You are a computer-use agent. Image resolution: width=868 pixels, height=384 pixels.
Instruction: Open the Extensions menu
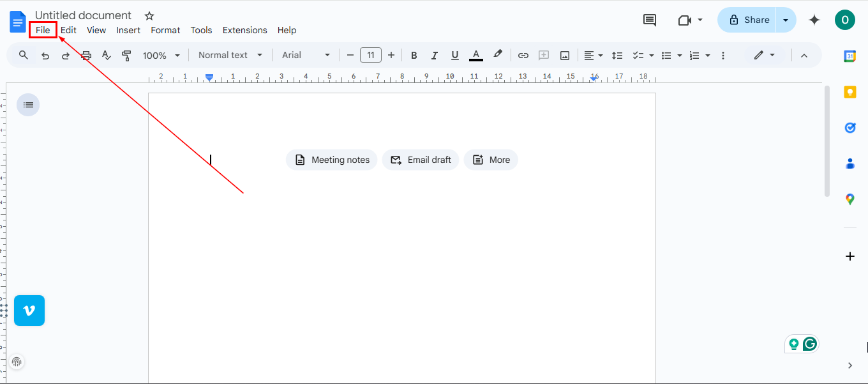click(244, 30)
